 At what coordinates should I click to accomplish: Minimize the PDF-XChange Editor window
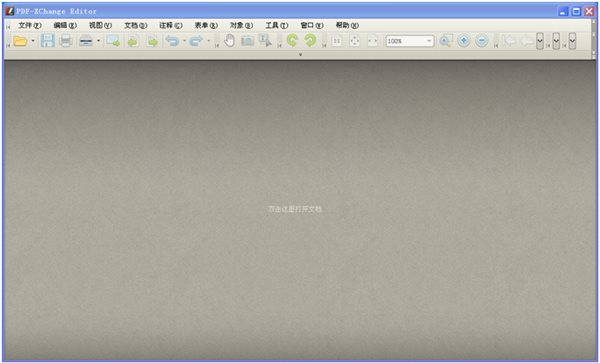563,11
